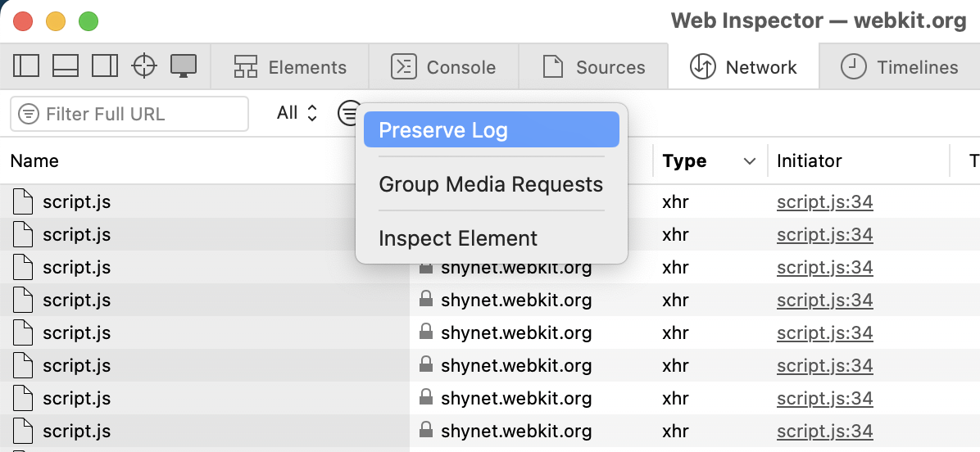Activate the element selection crosshair
The height and width of the screenshot is (452, 980).
(x=144, y=66)
